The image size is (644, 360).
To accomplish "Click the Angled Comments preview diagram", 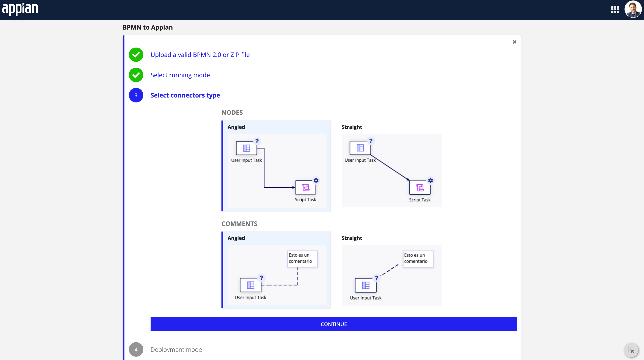I will (277, 275).
